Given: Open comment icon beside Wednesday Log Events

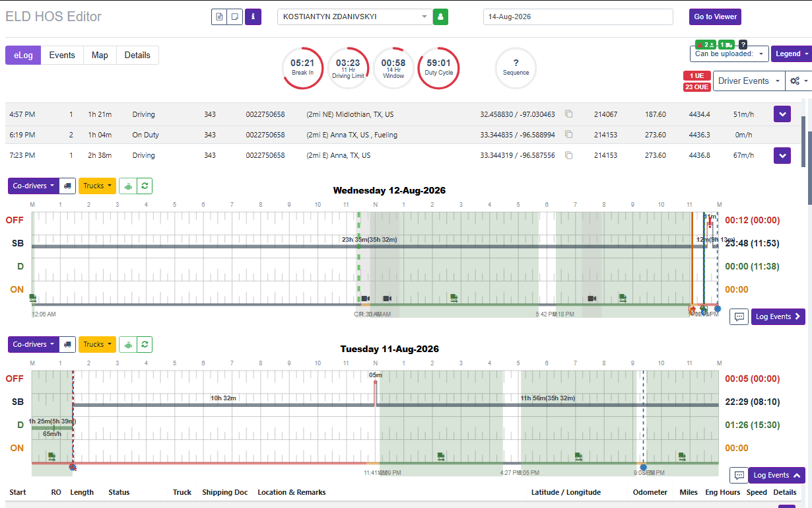Looking at the screenshot, I should (739, 316).
